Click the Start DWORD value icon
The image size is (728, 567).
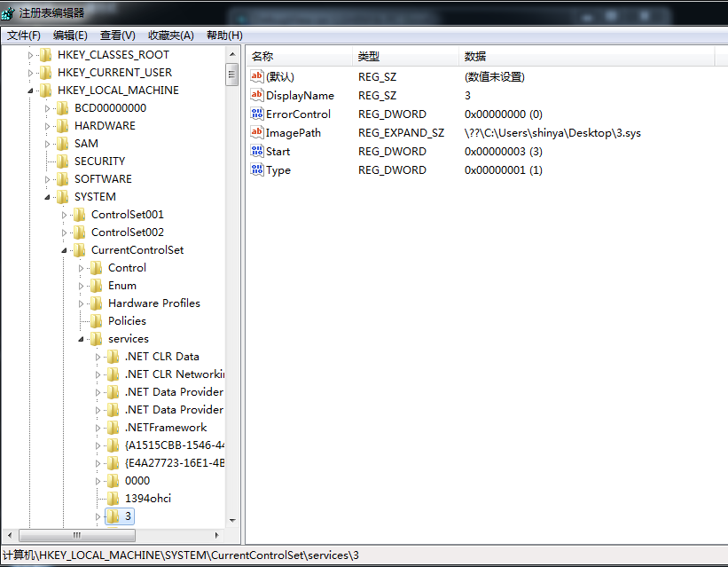(x=257, y=152)
